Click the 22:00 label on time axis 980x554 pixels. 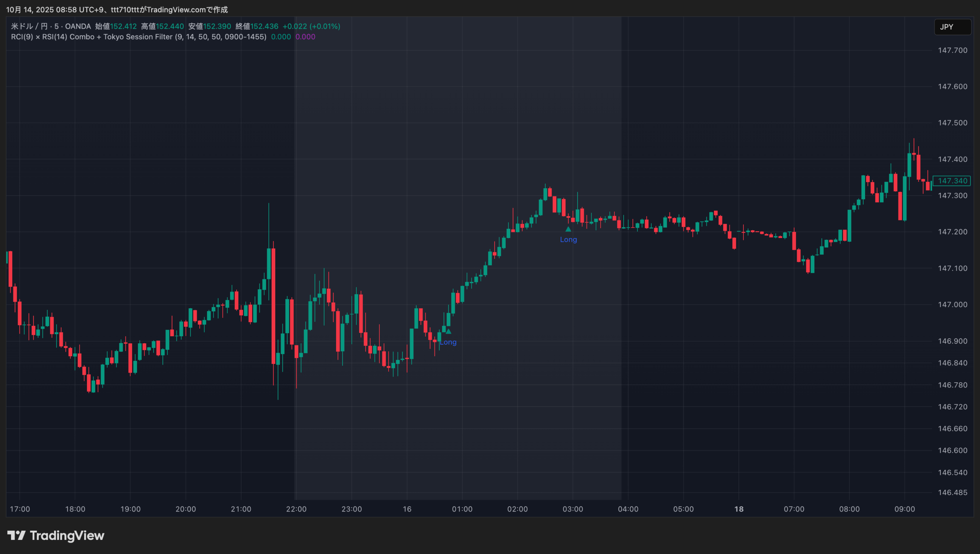coord(296,509)
